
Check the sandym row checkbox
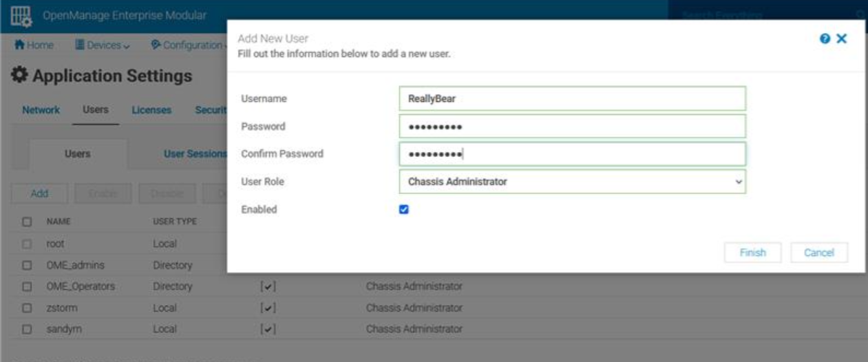click(28, 328)
